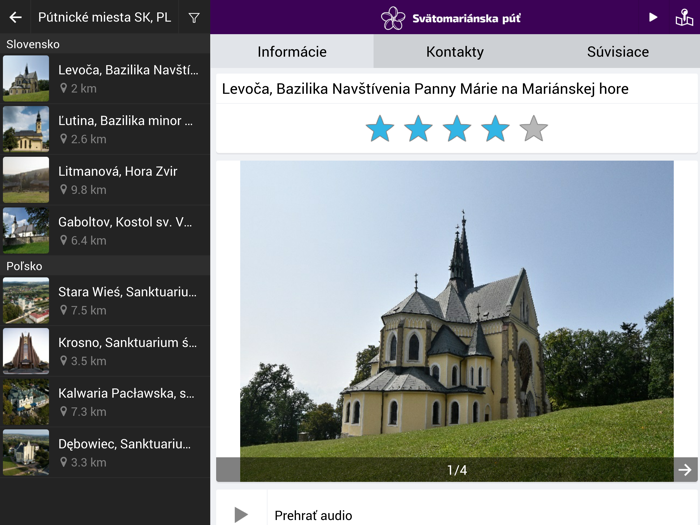Click the Dębowiec sanctuary thumbnail

[26, 453]
